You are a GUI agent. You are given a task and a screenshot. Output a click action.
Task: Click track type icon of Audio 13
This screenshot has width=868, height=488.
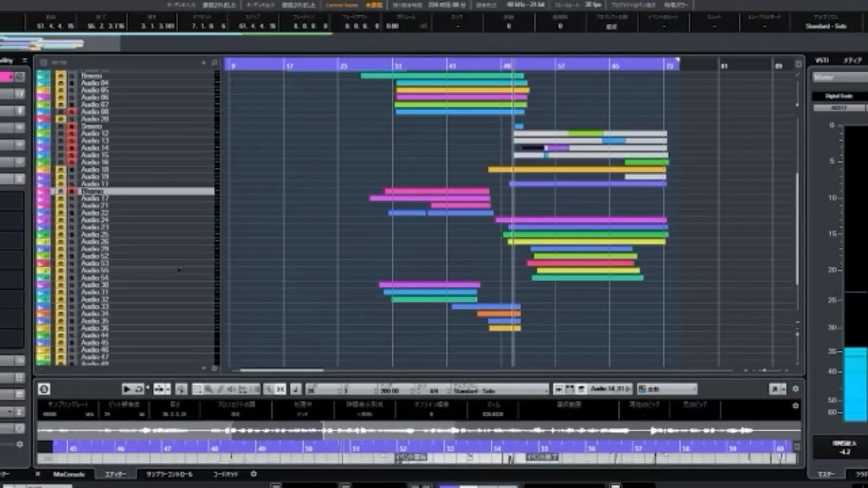(x=42, y=141)
